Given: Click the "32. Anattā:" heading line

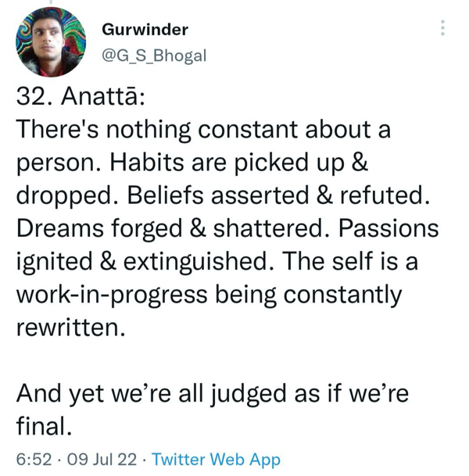Looking at the screenshot, I should [81, 101].
